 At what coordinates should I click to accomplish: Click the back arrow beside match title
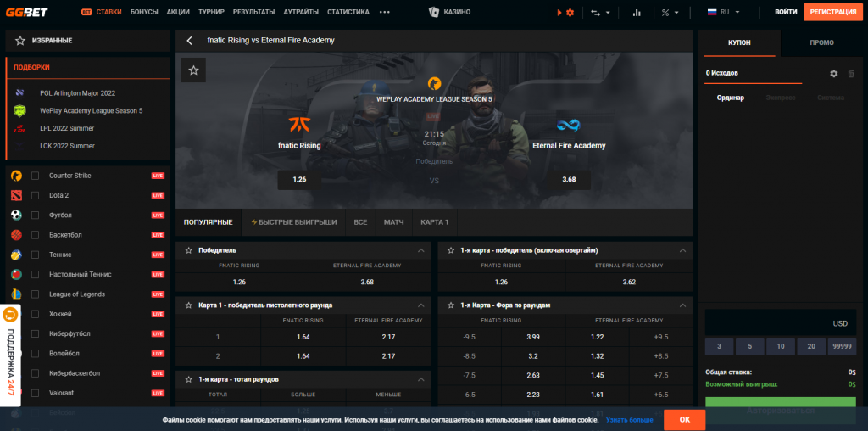[x=190, y=41]
